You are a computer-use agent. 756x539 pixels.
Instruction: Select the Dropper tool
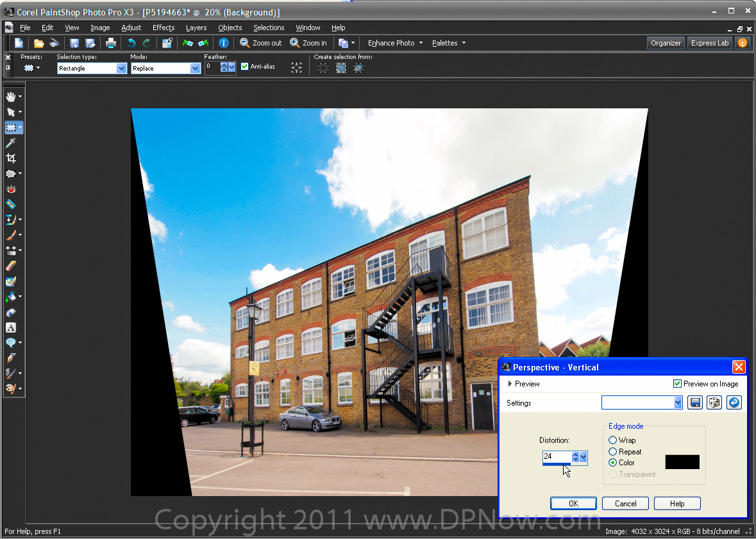click(11, 143)
